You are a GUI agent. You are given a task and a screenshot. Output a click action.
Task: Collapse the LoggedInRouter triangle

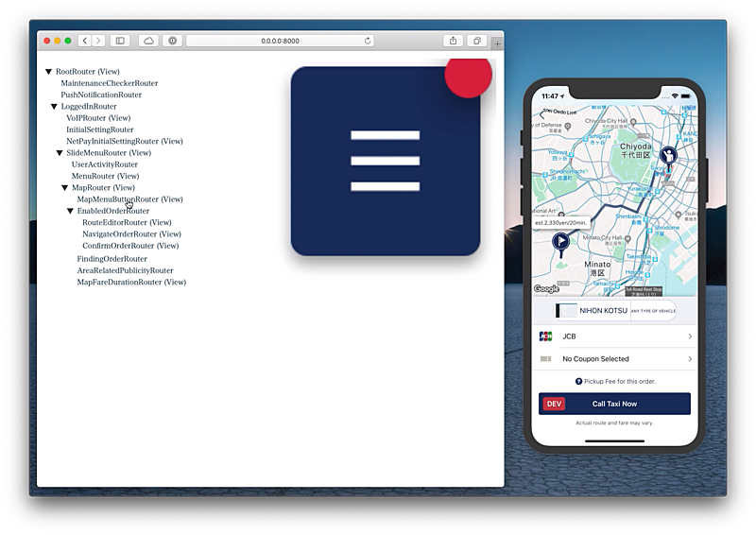pos(54,106)
